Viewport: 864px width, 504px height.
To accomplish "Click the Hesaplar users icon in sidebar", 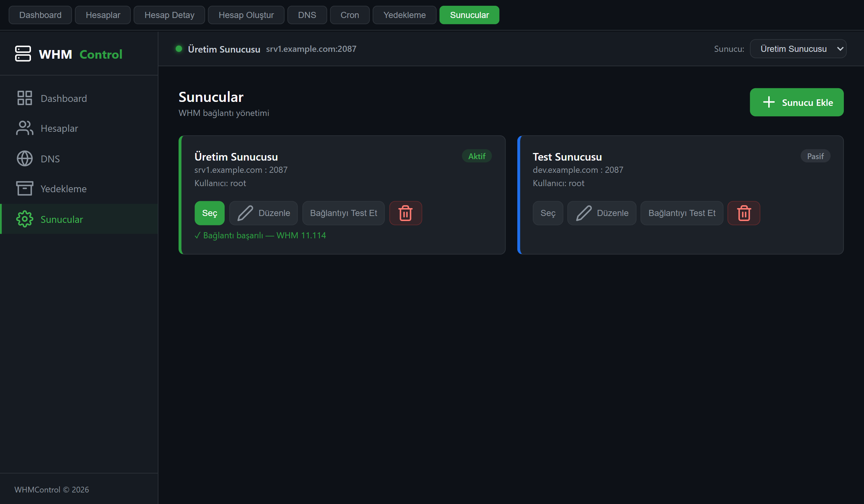I will pyautogui.click(x=24, y=128).
